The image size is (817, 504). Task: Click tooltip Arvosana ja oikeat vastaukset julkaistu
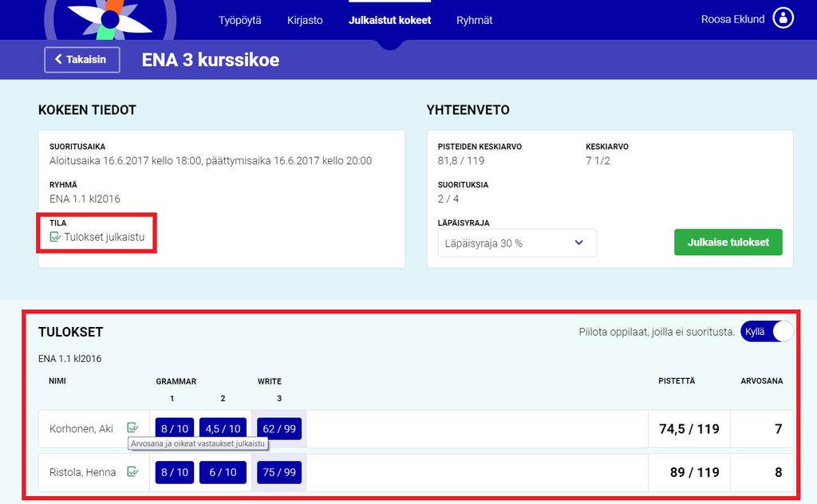pos(198,443)
